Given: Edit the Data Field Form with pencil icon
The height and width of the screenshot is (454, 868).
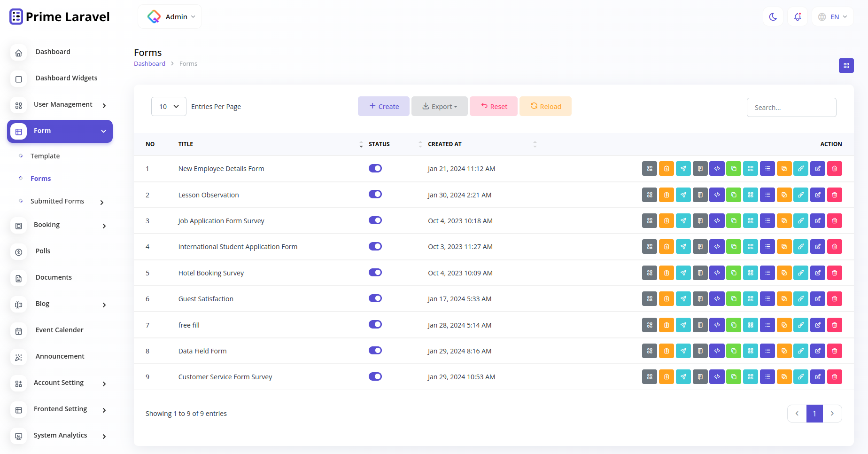Looking at the screenshot, I should click(818, 351).
